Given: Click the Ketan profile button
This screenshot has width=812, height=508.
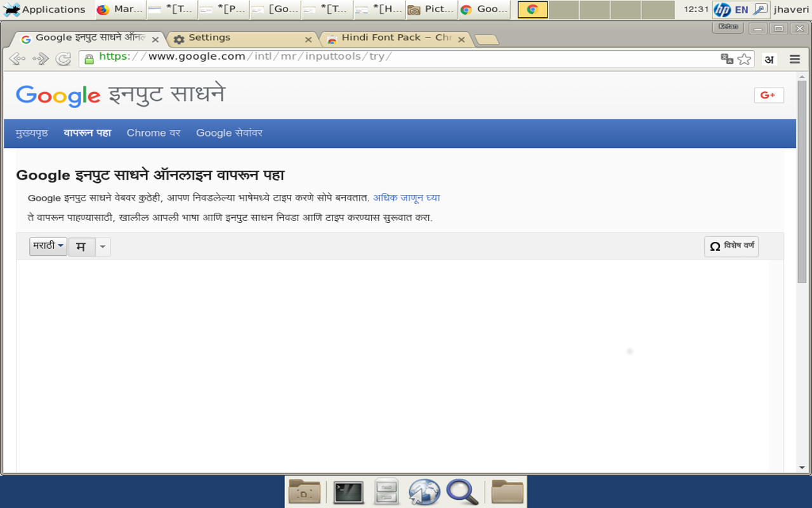Looking at the screenshot, I should 728,27.
